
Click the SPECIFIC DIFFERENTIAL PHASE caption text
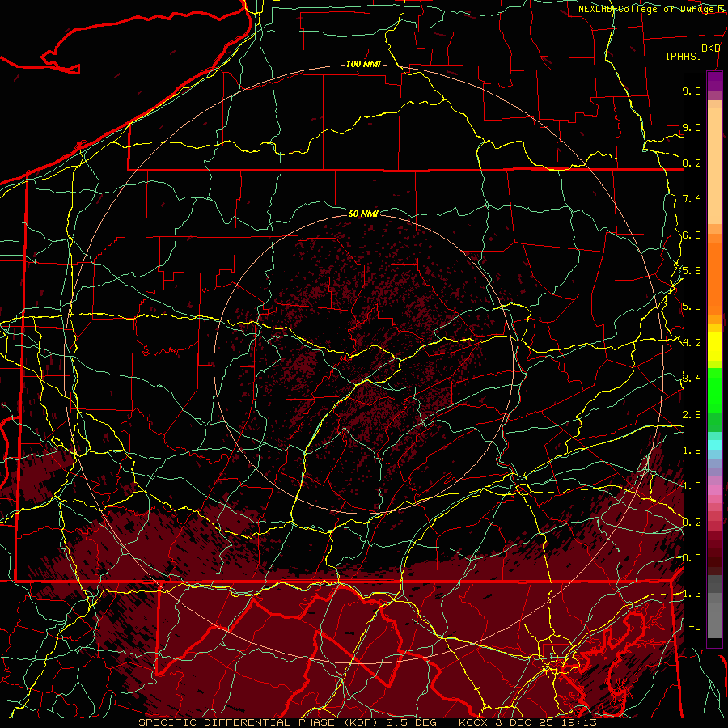[x=236, y=722]
